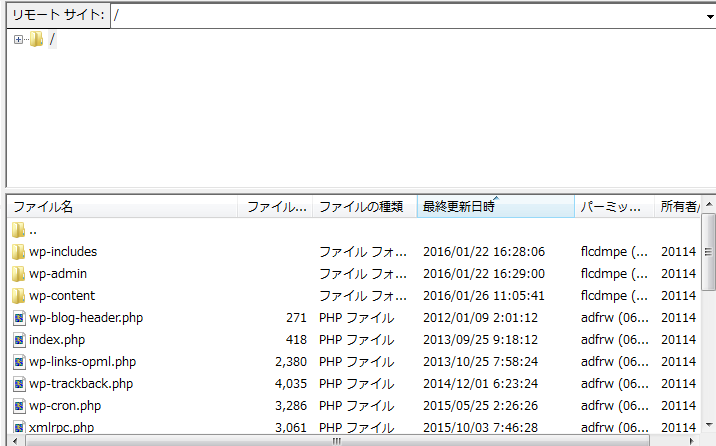Click the wp-admin folder icon
716x446 pixels.
[18, 274]
